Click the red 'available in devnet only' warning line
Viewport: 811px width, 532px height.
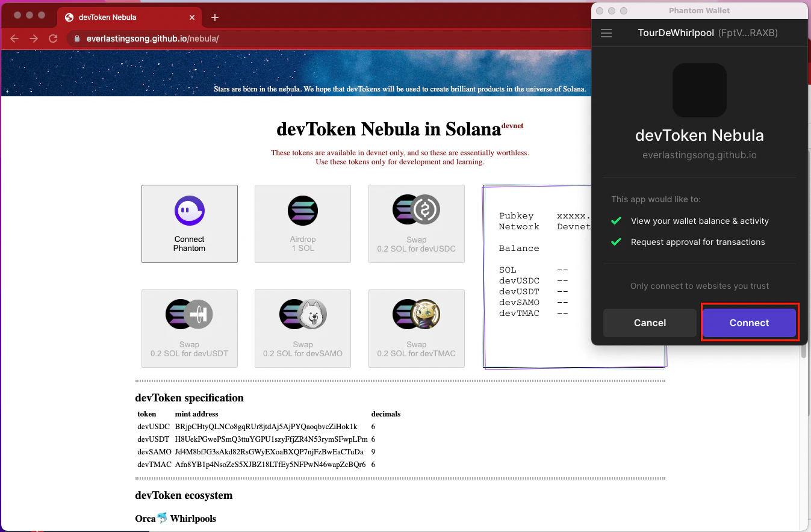click(400, 153)
